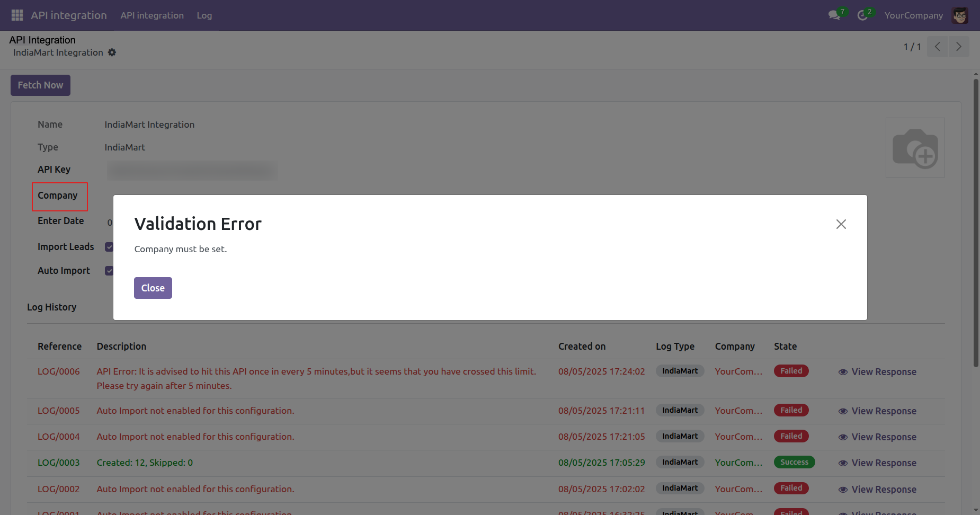Click the page vertical scrollbar
Viewport: 980px width, 515px height.
click(x=976, y=223)
